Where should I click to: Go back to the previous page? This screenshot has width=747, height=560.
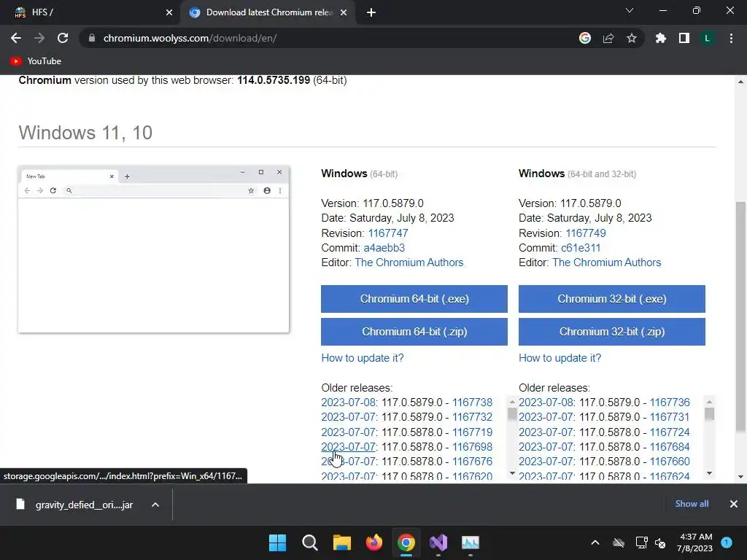coord(16,38)
